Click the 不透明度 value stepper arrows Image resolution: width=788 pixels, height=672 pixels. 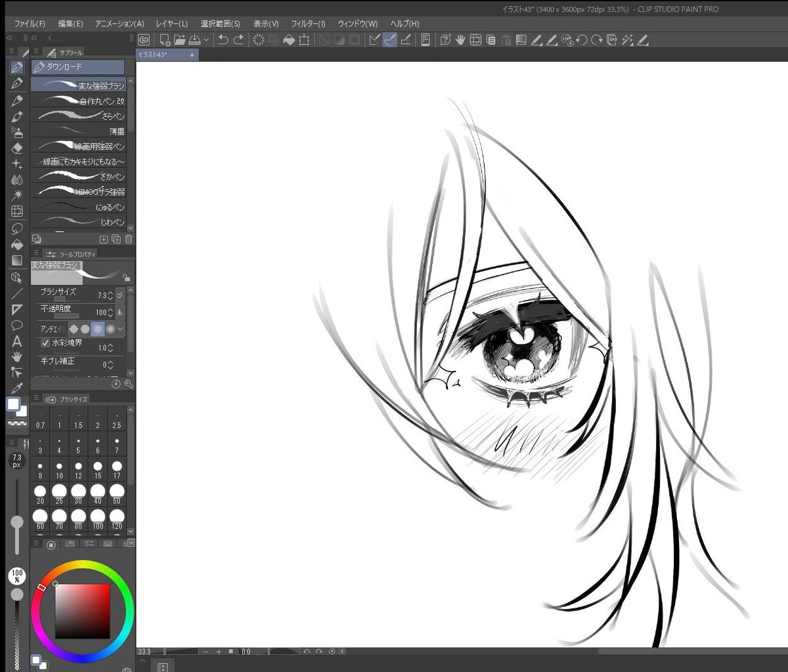(x=110, y=312)
